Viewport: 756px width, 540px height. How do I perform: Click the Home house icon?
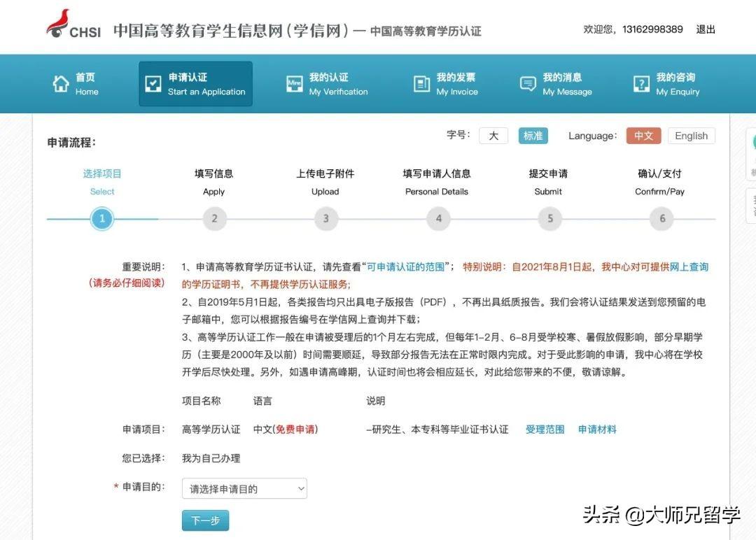(61, 84)
